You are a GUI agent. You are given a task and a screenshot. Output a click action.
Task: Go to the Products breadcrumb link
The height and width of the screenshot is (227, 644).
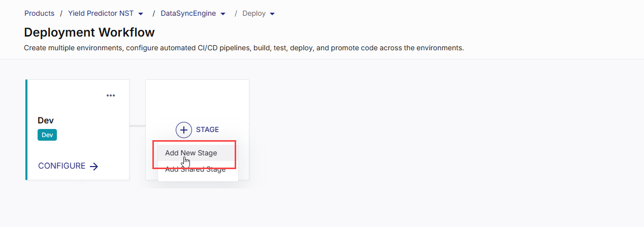(x=39, y=13)
